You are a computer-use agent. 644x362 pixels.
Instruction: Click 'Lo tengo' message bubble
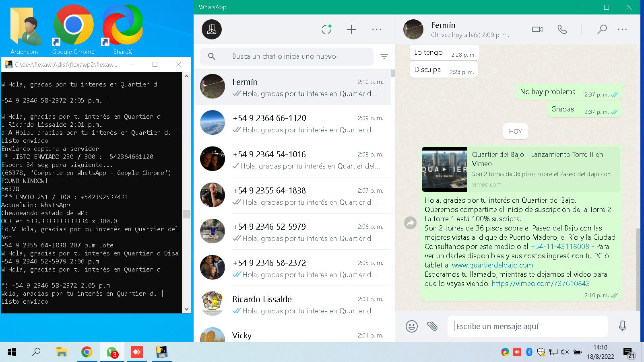point(444,53)
